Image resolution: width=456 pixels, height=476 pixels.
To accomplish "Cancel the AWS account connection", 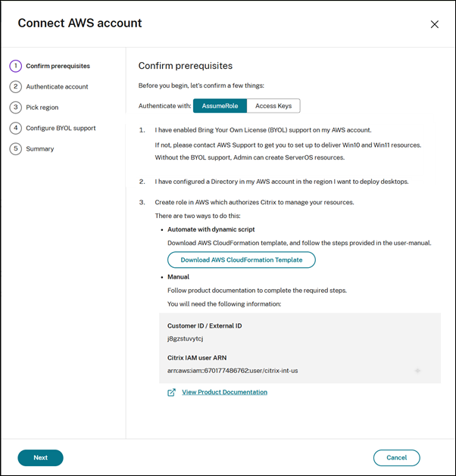I will 396,458.
